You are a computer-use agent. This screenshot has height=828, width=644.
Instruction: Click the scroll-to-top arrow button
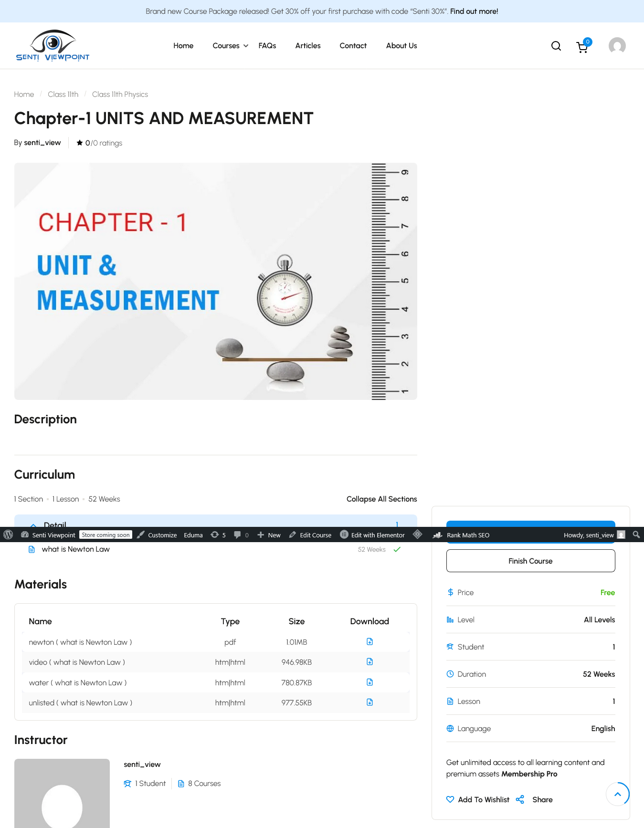tap(618, 794)
